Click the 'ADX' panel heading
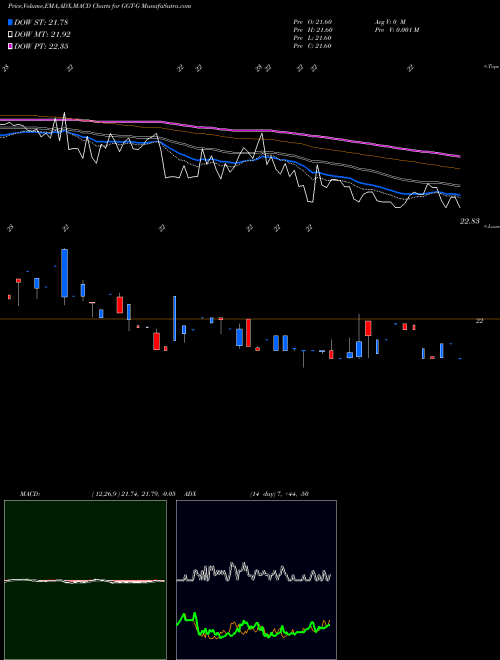This screenshot has height=660, width=500. pos(191,494)
